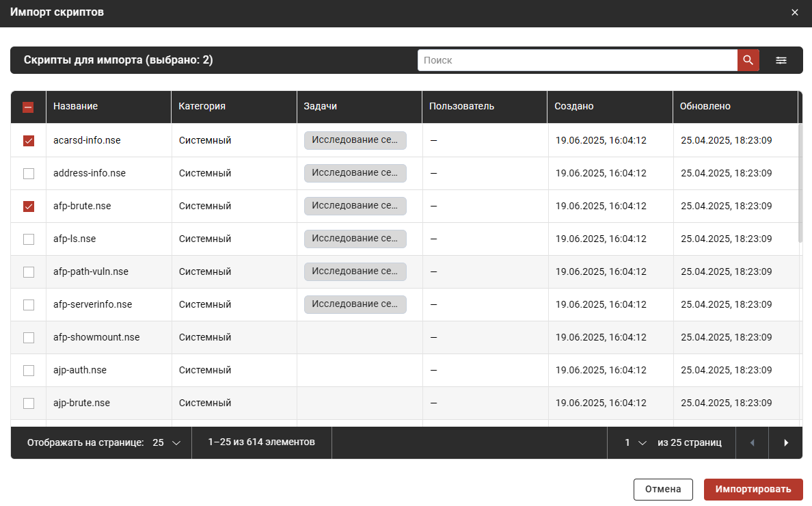Click the red search magnifier icon
Screen dimensions: 812x506
748,60
